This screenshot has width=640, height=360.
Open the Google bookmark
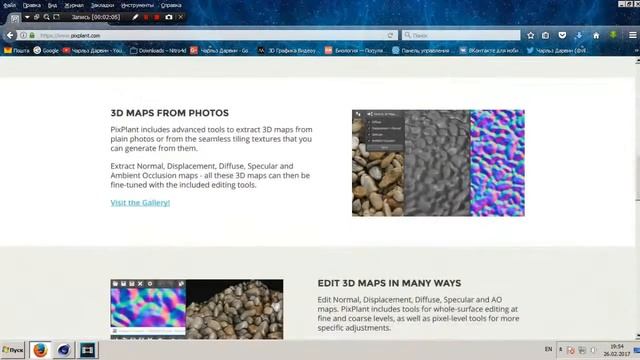point(46,51)
